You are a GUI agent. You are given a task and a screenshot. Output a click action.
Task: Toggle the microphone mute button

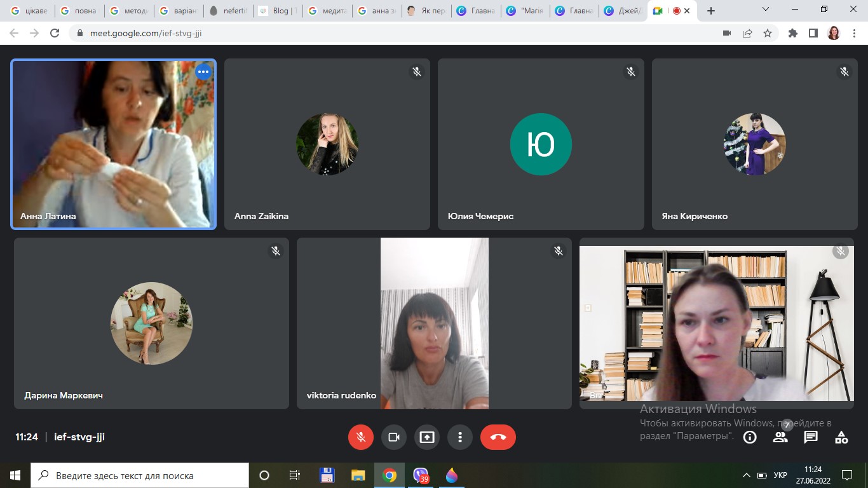pyautogui.click(x=361, y=437)
